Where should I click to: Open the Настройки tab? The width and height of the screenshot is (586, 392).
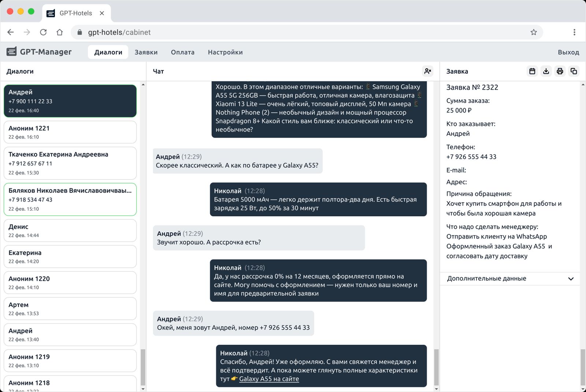(225, 52)
